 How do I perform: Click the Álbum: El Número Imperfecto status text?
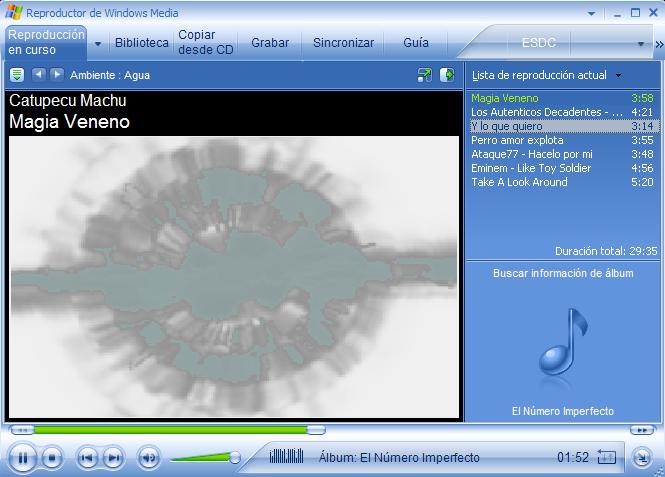[x=399, y=457]
